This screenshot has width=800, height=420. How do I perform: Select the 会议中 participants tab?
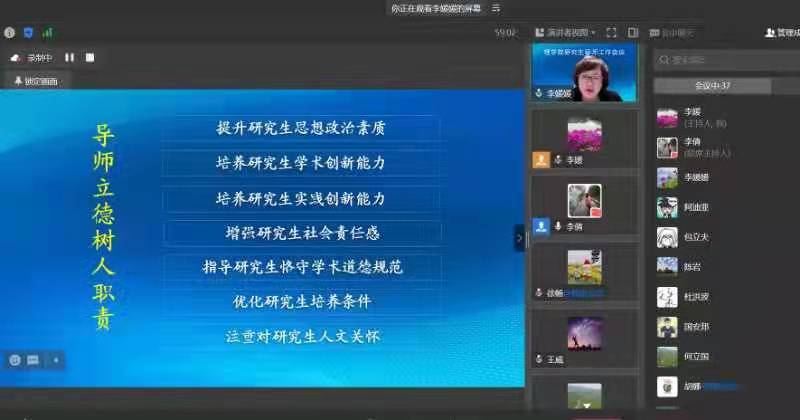(712, 86)
